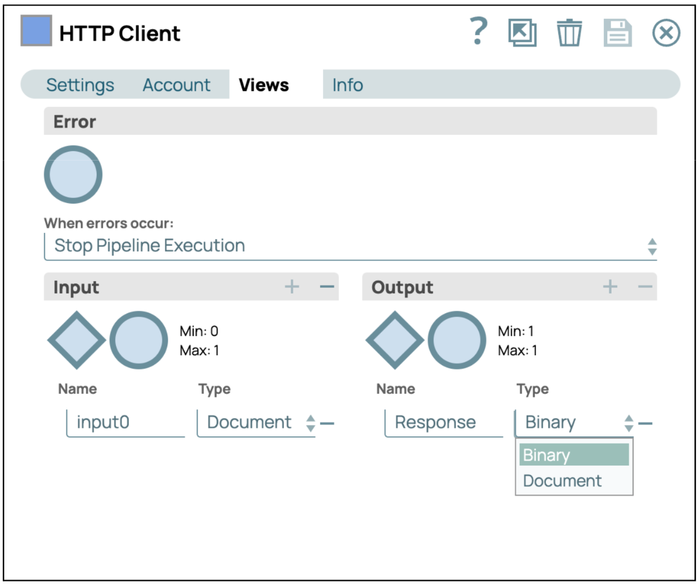Open the input0 Type Document dropdown
The width and height of the screenshot is (700, 588).
coord(256,423)
